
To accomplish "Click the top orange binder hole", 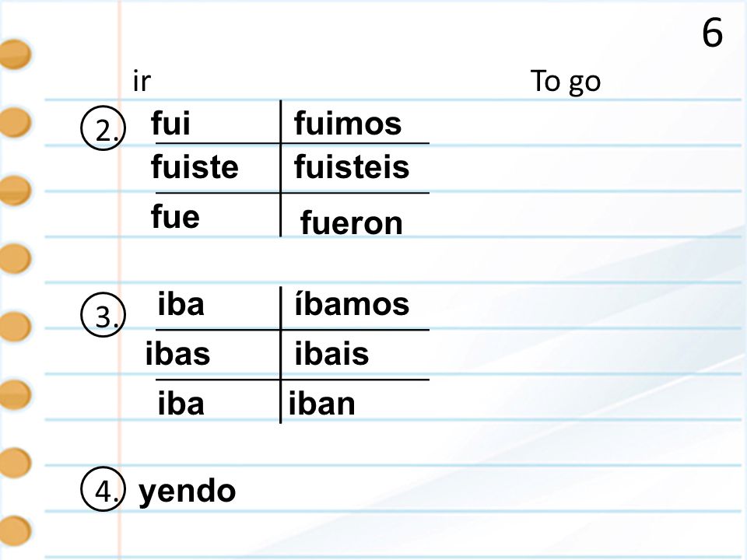I will click(x=14, y=54).
